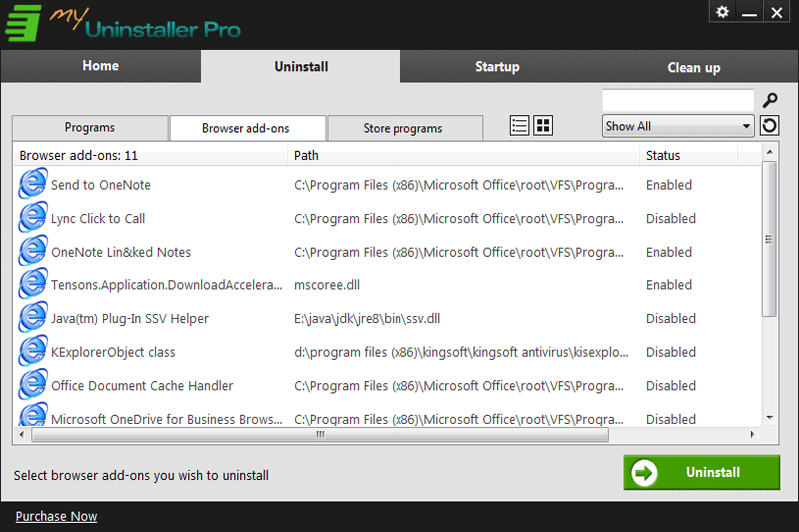Open settings gear in title bar
Screen dimensions: 799x532
point(722,12)
